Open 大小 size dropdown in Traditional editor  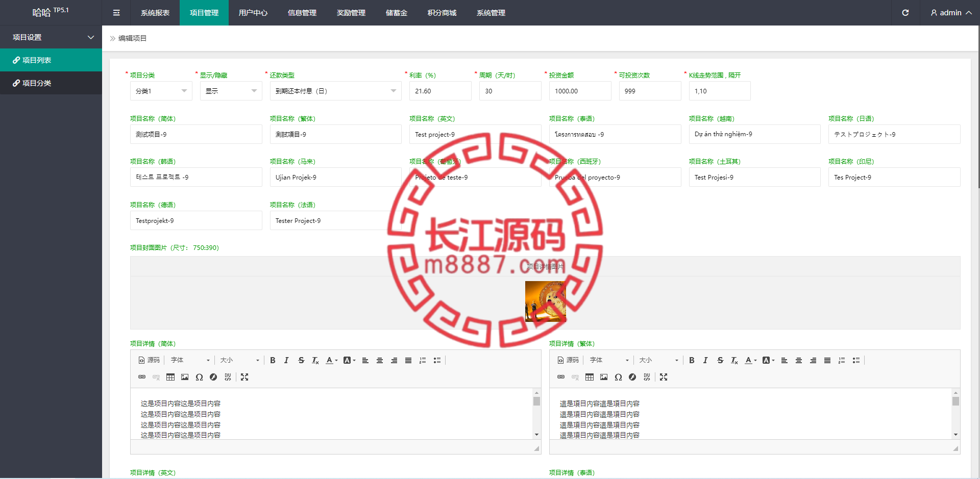658,360
